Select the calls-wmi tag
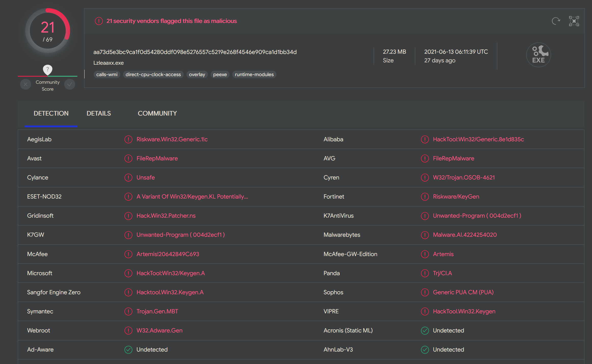 click(107, 74)
